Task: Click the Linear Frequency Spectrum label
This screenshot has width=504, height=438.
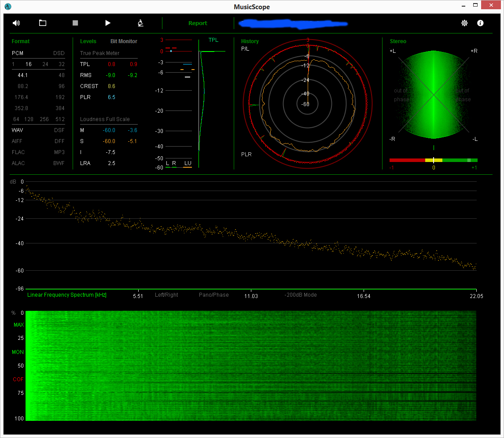Action: point(67,295)
